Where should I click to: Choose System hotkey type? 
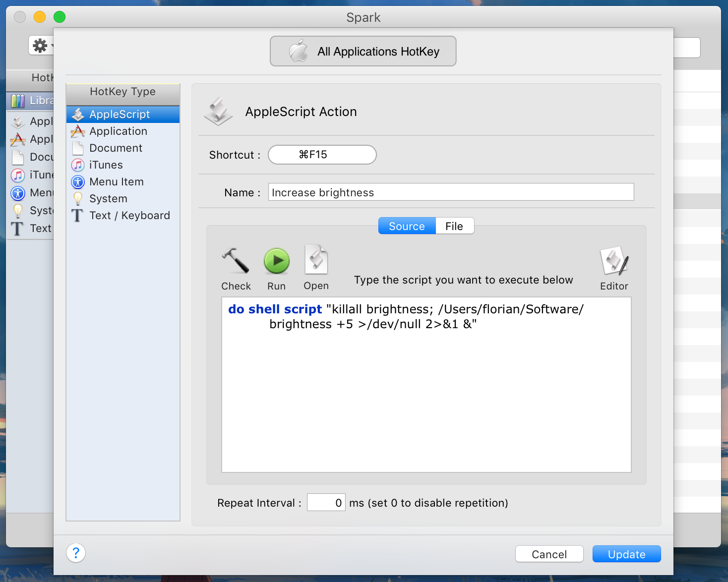(123, 198)
